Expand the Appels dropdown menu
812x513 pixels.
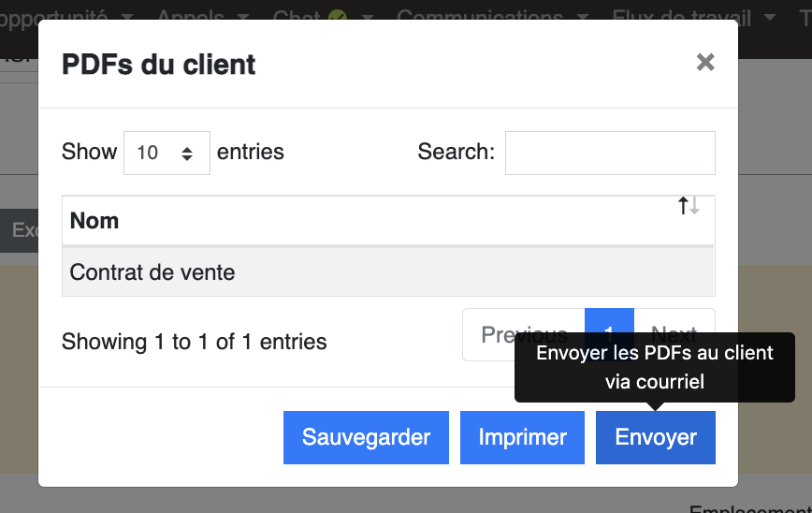(x=203, y=16)
